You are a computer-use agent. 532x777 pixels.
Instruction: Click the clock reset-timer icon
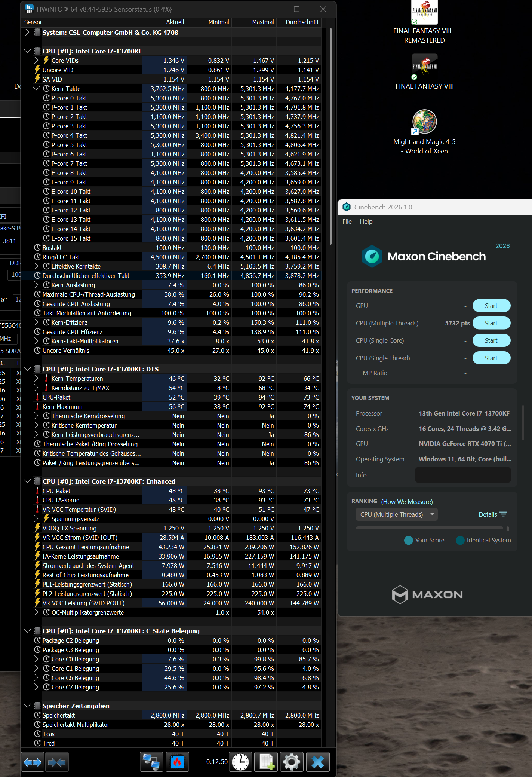pyautogui.click(x=240, y=762)
